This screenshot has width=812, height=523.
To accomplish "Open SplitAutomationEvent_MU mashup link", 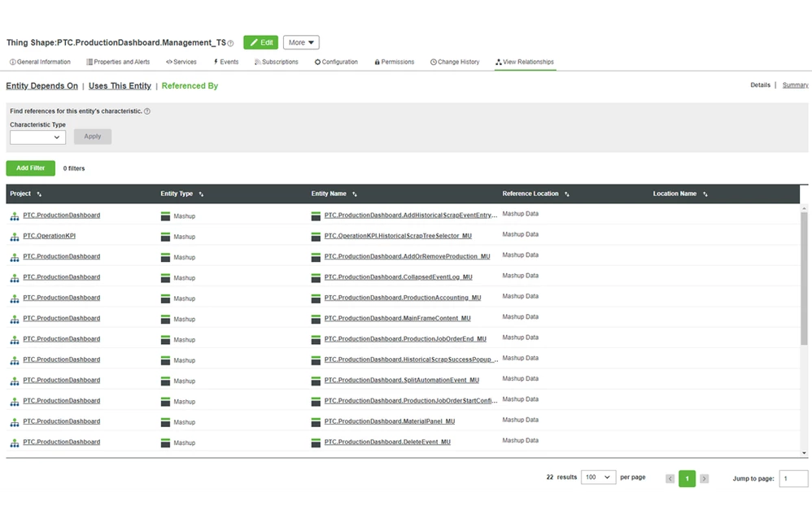I will [401, 381].
